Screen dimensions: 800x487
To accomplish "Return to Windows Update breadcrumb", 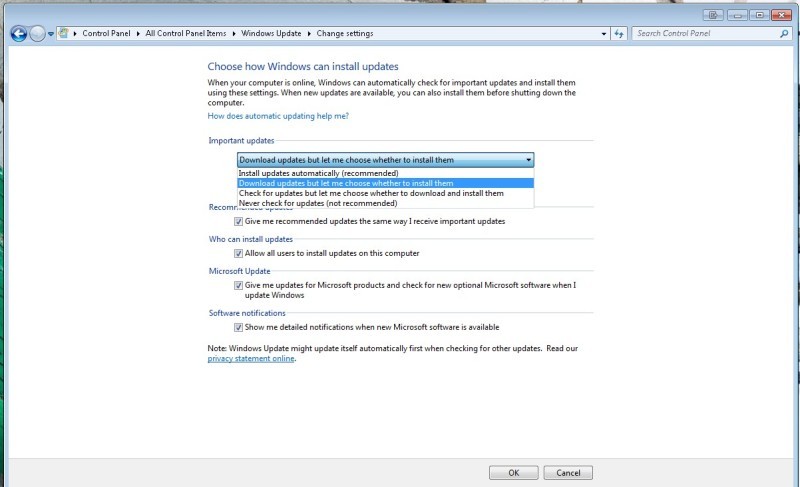I will click(x=271, y=33).
